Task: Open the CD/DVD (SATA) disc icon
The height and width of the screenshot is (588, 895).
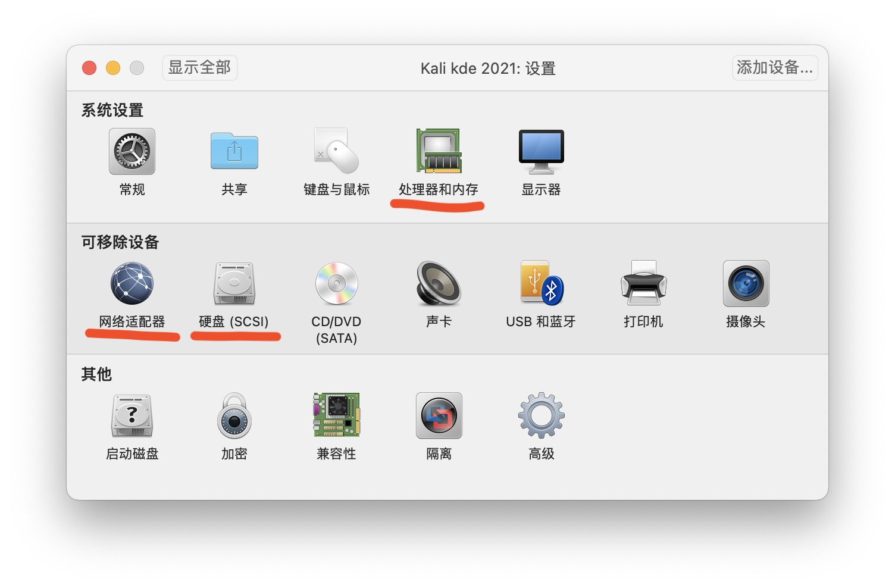Action: tap(337, 283)
